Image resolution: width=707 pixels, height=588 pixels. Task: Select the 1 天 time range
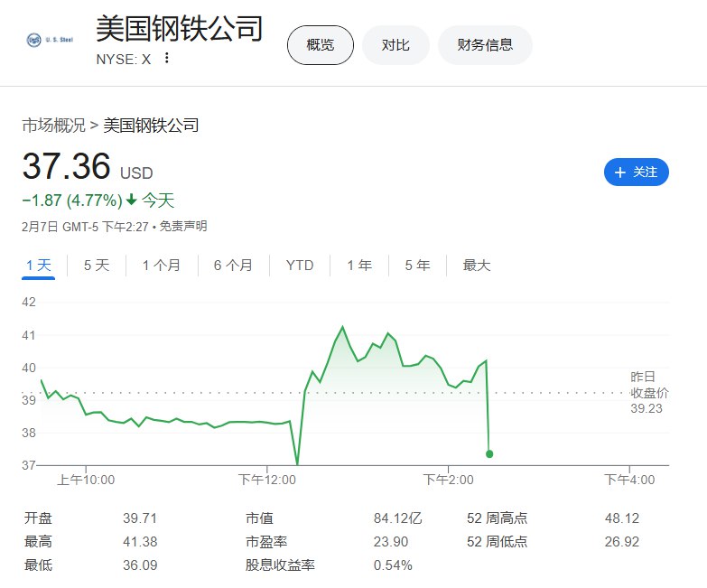(38, 266)
